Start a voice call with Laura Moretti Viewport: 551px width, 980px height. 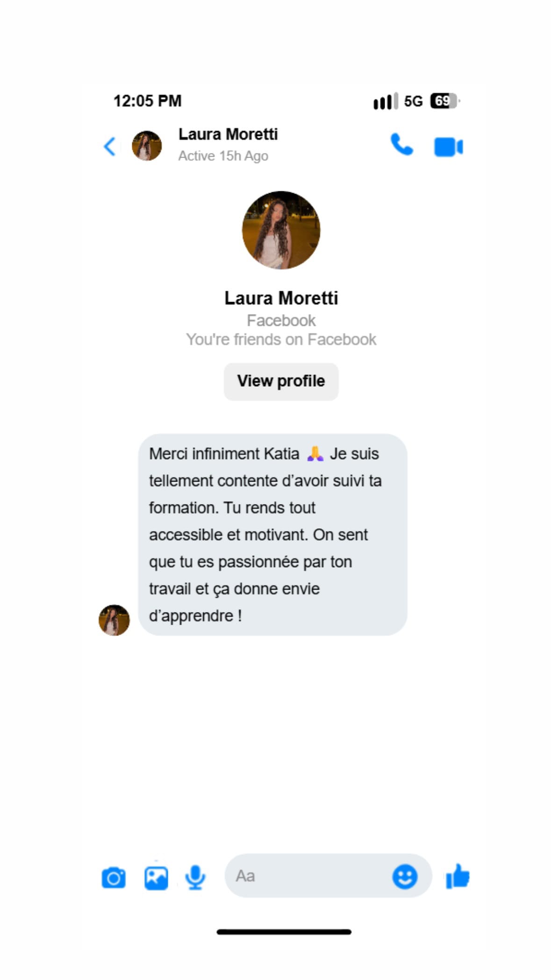401,144
